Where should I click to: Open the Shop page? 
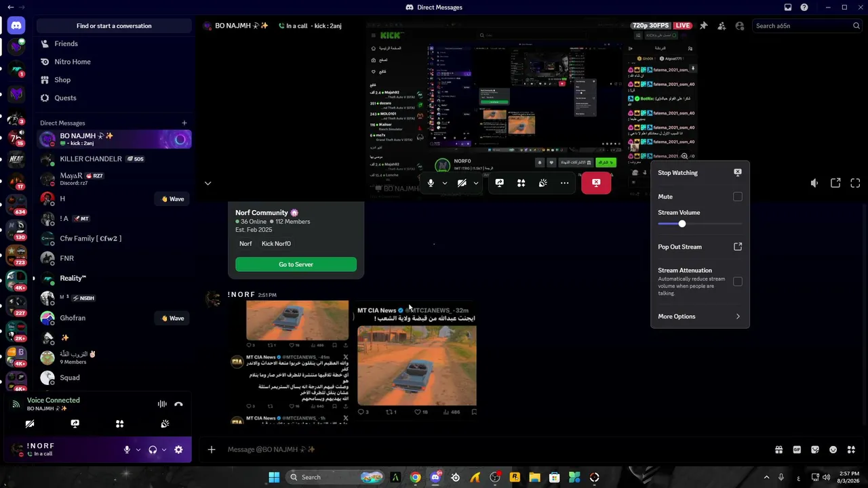point(114,80)
